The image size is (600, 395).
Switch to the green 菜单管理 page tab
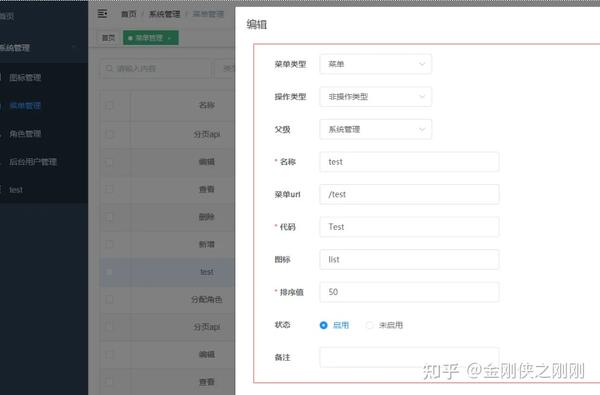pos(151,38)
